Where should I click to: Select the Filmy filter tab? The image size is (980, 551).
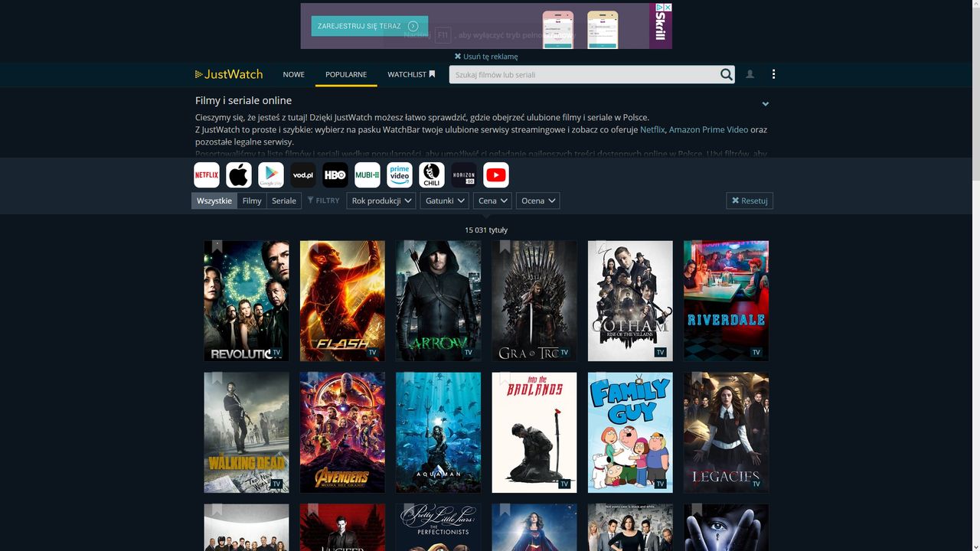pos(252,201)
